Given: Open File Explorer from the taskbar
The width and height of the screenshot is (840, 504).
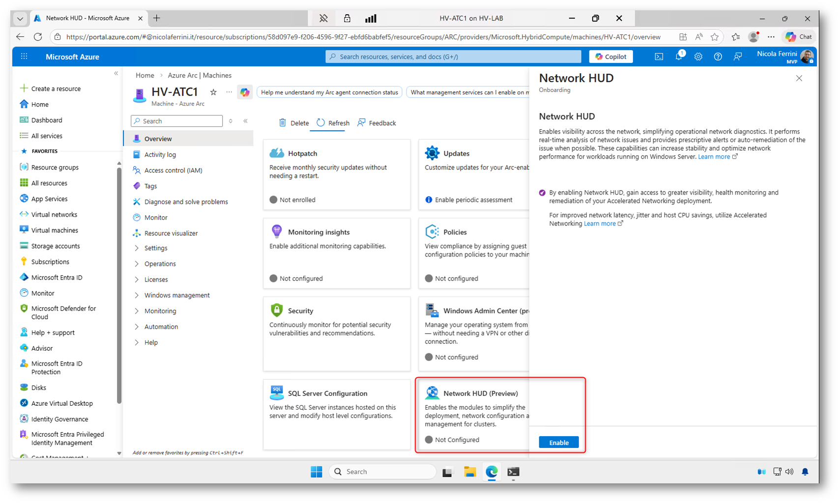Looking at the screenshot, I should click(470, 472).
